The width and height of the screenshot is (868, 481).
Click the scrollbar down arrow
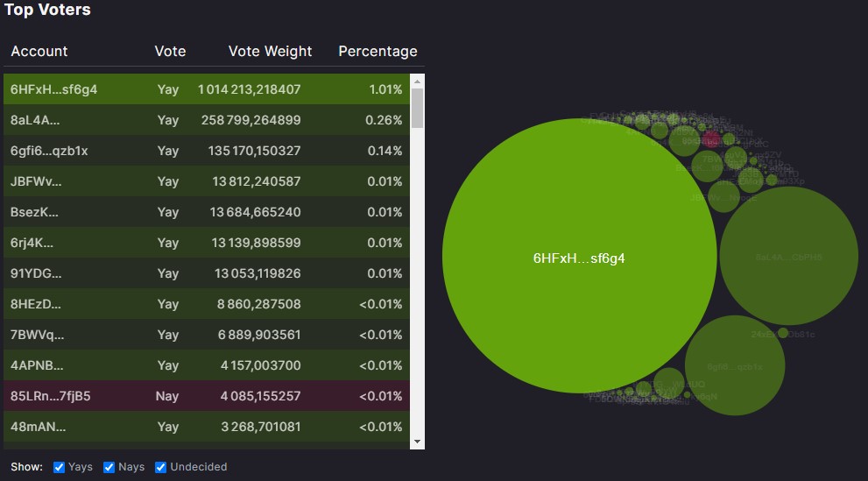pos(417,442)
